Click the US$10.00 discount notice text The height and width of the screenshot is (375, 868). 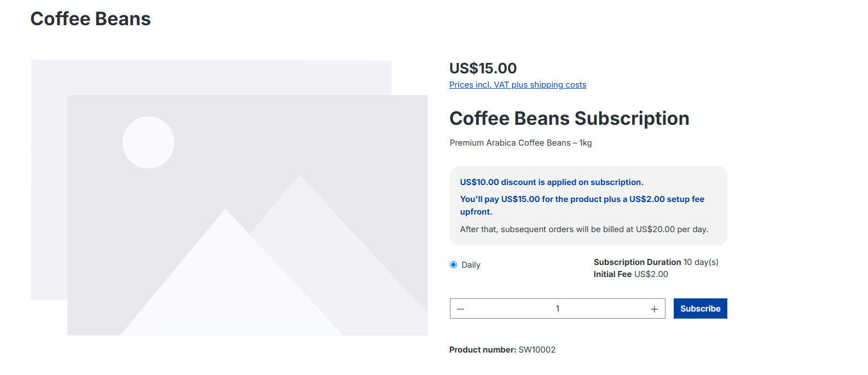click(552, 182)
